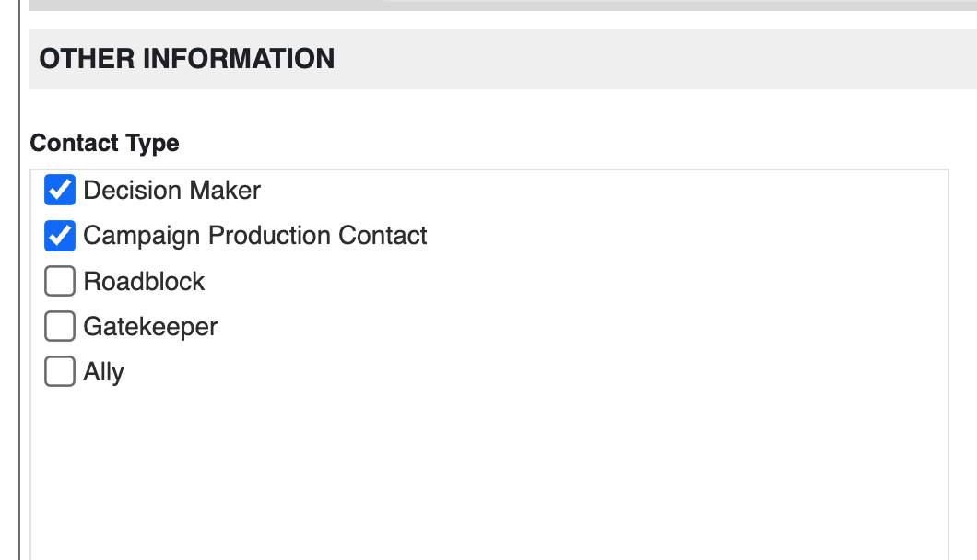Uncheck the Decision Maker checkbox
This screenshot has height=560, width=977.
[60, 191]
